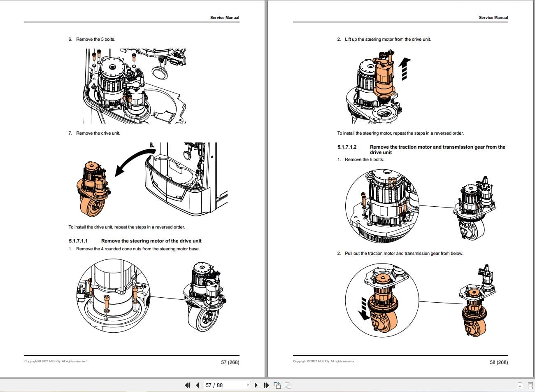
Task: Click the copyright notice on the right page
Action: [x=325, y=362]
